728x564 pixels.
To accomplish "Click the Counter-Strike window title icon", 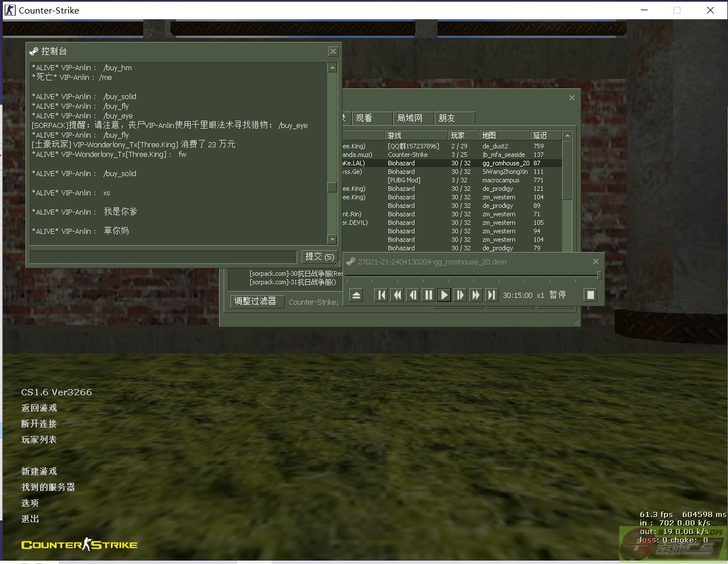I will [10, 10].
